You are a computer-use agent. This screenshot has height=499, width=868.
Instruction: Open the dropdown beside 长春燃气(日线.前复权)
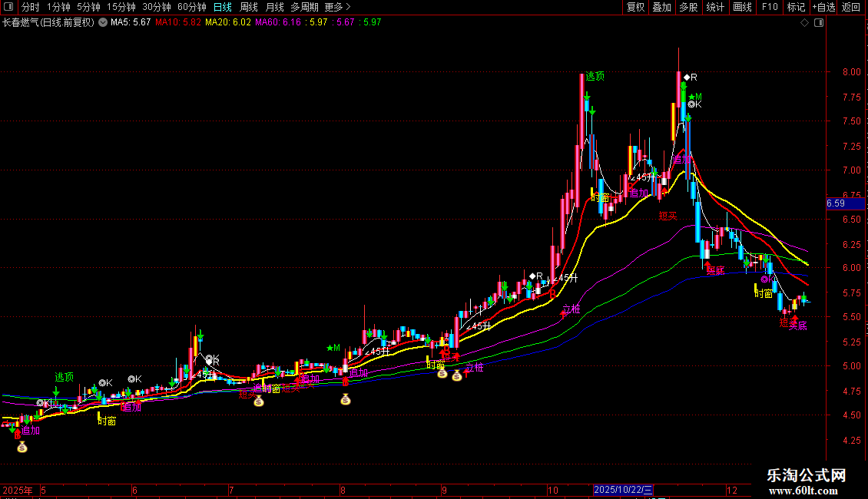point(103,22)
